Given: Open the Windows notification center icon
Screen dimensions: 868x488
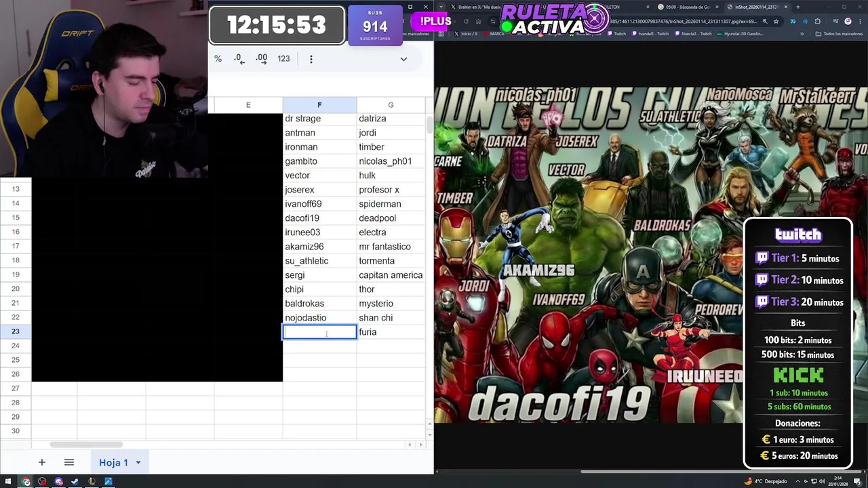Looking at the screenshot, I should coord(858,482).
